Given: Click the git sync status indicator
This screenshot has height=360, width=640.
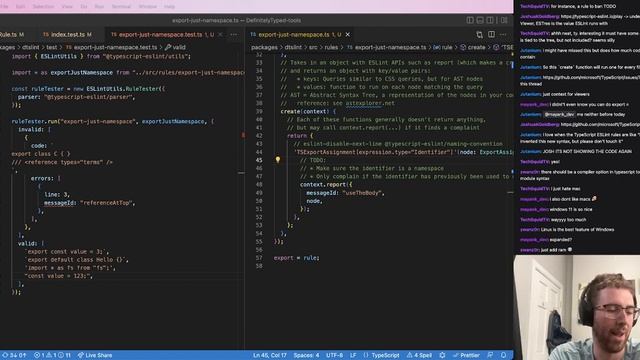Looking at the screenshot, I should coord(14,355).
